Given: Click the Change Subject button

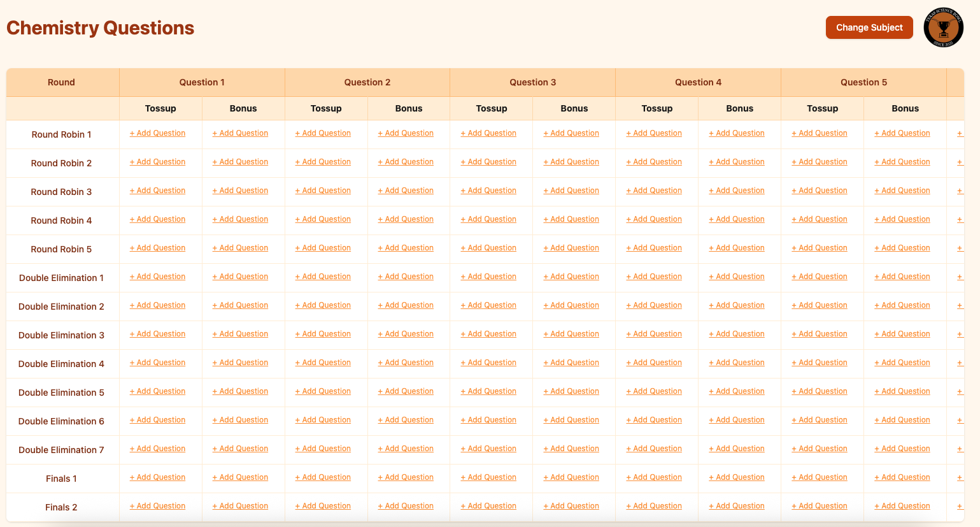Looking at the screenshot, I should (869, 27).
